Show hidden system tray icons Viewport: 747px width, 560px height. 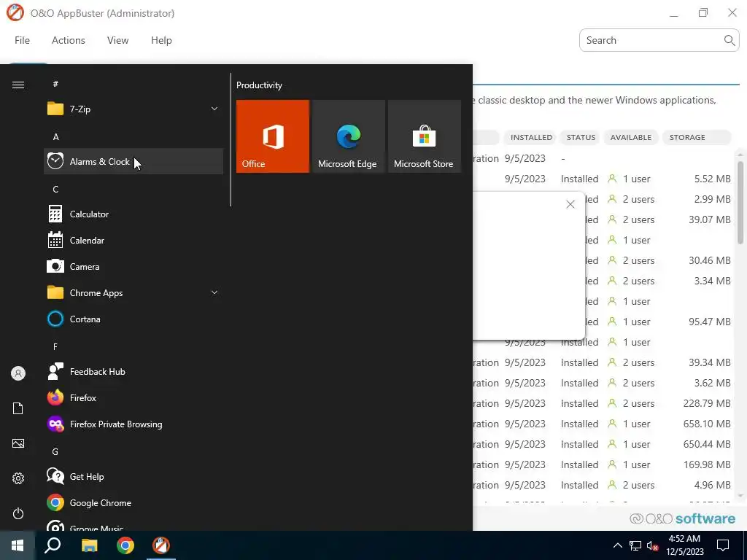[617, 545]
